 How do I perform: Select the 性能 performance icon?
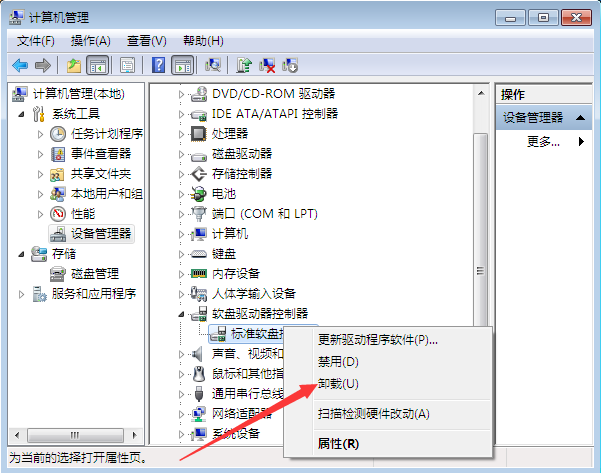(x=58, y=214)
